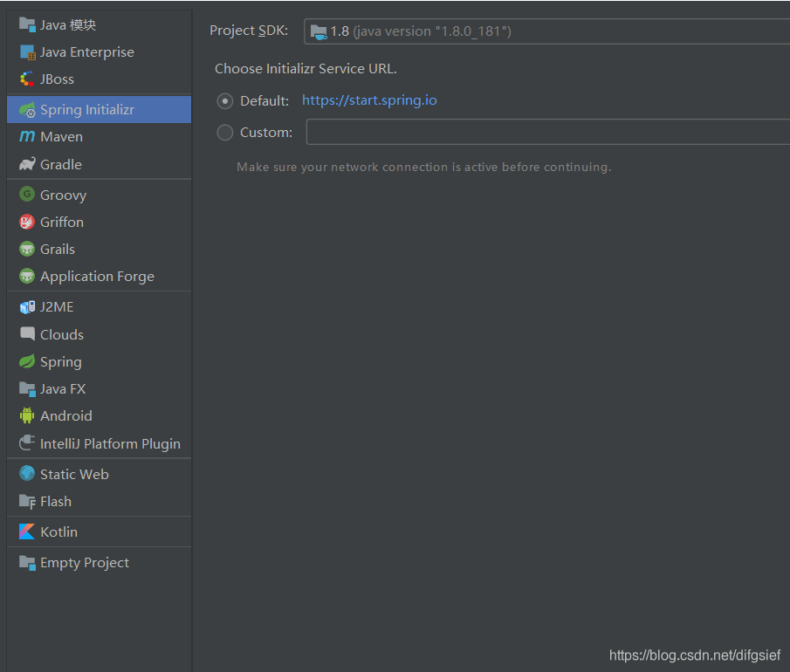790x672 pixels.
Task: Select Flash entry
Action: click(x=100, y=501)
